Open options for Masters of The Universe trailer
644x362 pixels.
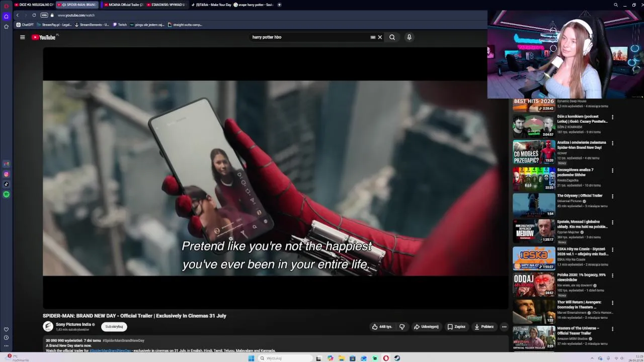pos(612,329)
